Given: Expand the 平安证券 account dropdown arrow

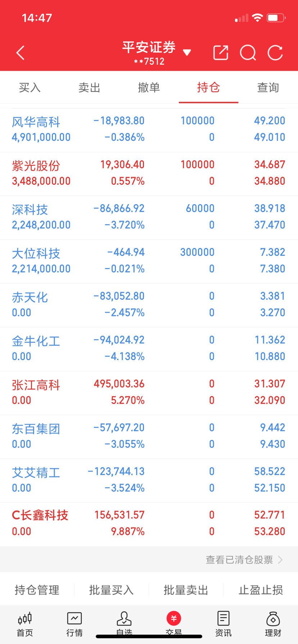Looking at the screenshot, I should (x=187, y=53).
